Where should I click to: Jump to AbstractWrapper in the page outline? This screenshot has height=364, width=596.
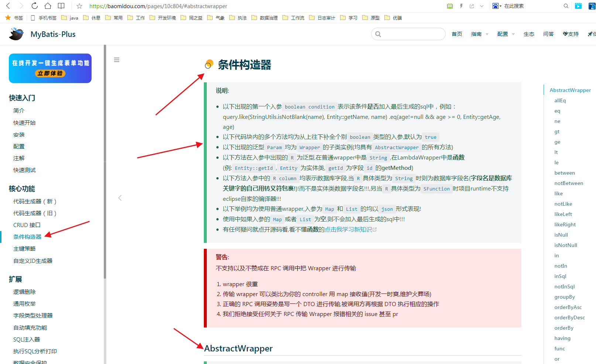coord(570,90)
